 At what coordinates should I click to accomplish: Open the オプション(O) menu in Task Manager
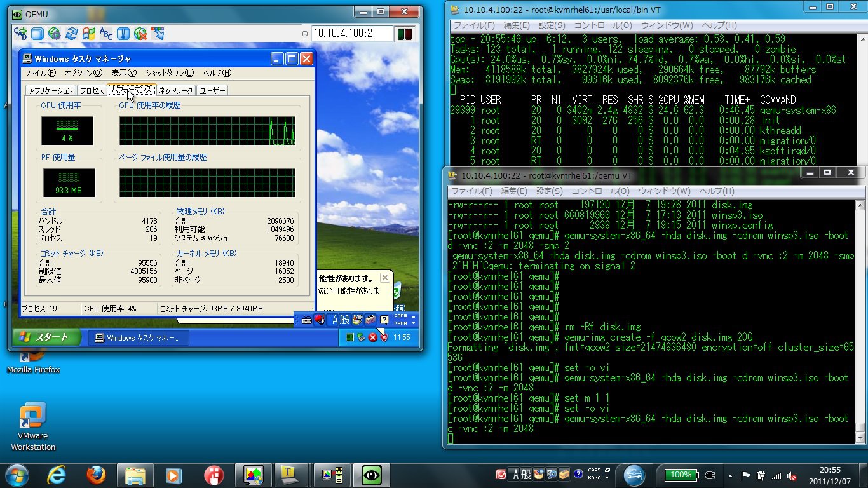[x=83, y=73]
